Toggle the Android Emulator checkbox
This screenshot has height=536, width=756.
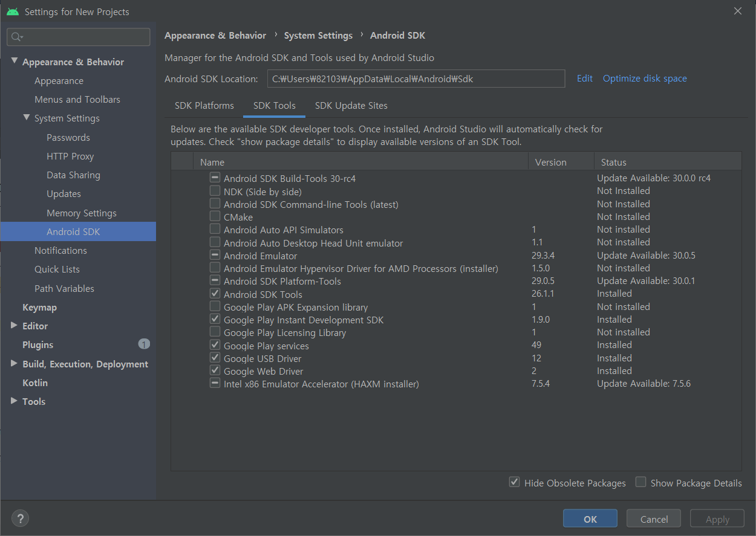pyautogui.click(x=215, y=255)
